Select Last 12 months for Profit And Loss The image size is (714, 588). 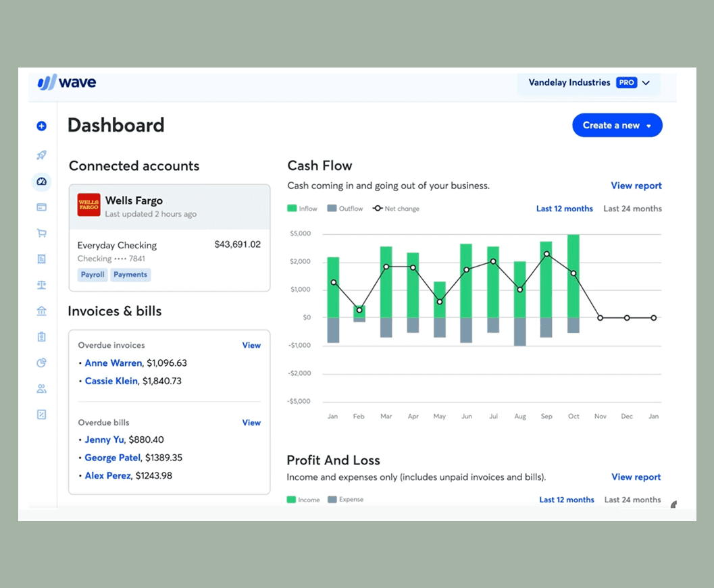click(x=567, y=500)
